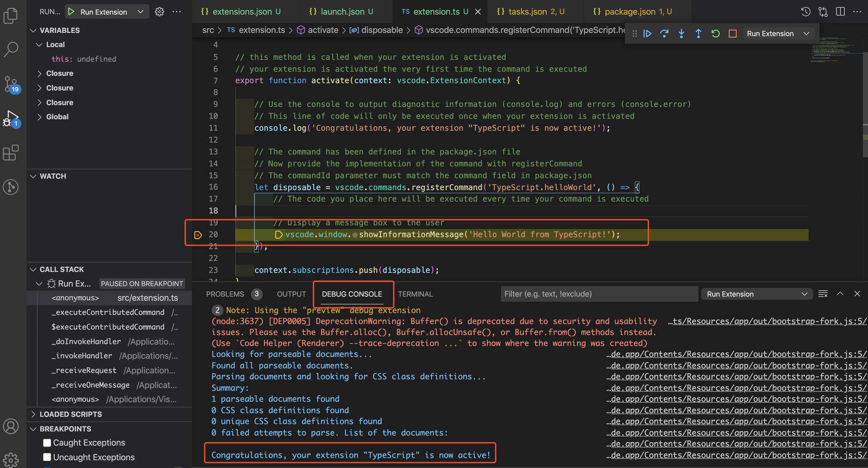Viewport: 868px width, 468px height.
Task: Select 'this: undefined' variable row
Action: pos(109,59)
